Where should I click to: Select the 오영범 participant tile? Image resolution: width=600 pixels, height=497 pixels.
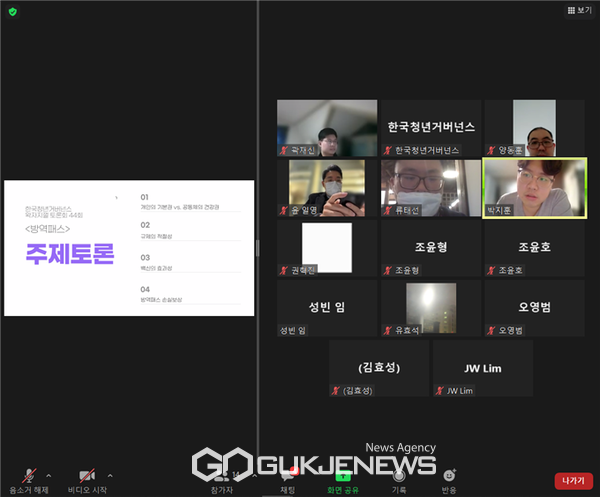pyautogui.click(x=535, y=308)
